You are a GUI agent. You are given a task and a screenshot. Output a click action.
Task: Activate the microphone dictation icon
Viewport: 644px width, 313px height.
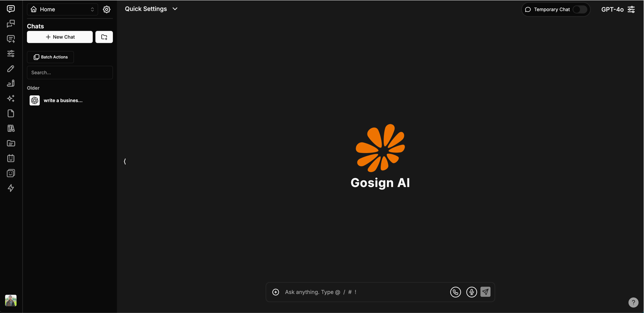tap(471, 292)
